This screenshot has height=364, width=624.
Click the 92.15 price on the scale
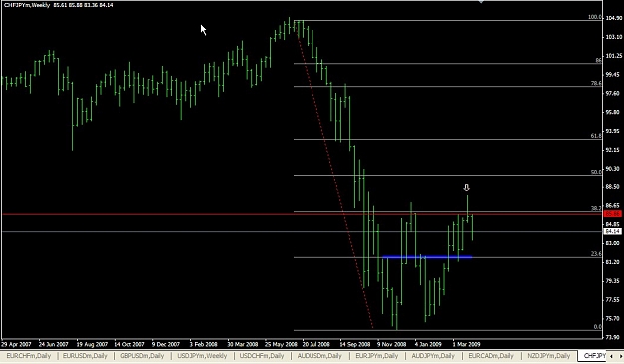pyautogui.click(x=613, y=150)
